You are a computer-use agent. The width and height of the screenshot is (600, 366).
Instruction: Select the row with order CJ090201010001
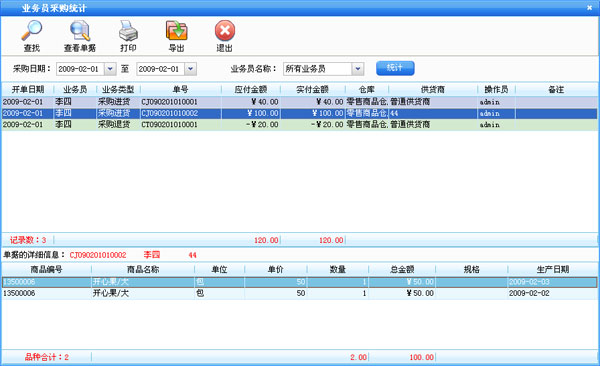[x=300, y=102]
